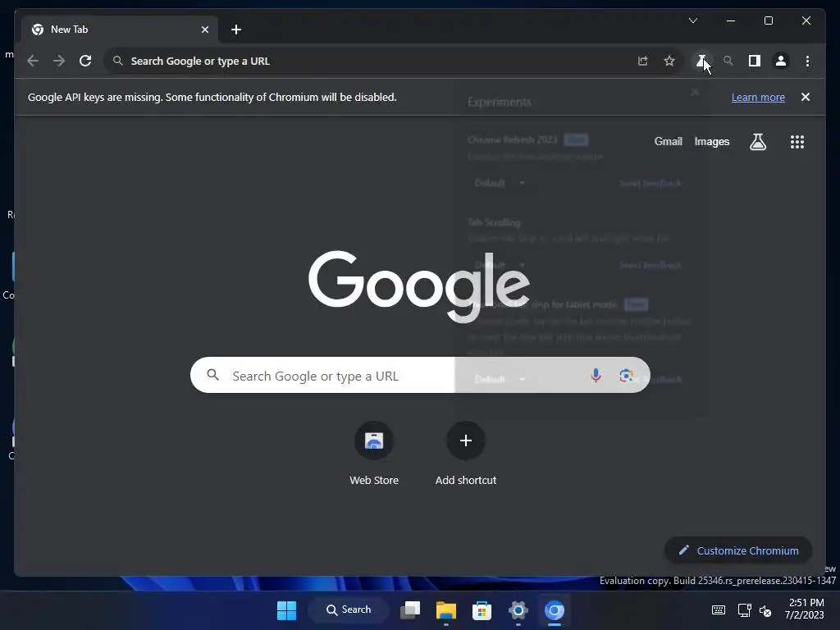The height and width of the screenshot is (630, 840).
Task: Open Google Images link
Action: (x=712, y=141)
